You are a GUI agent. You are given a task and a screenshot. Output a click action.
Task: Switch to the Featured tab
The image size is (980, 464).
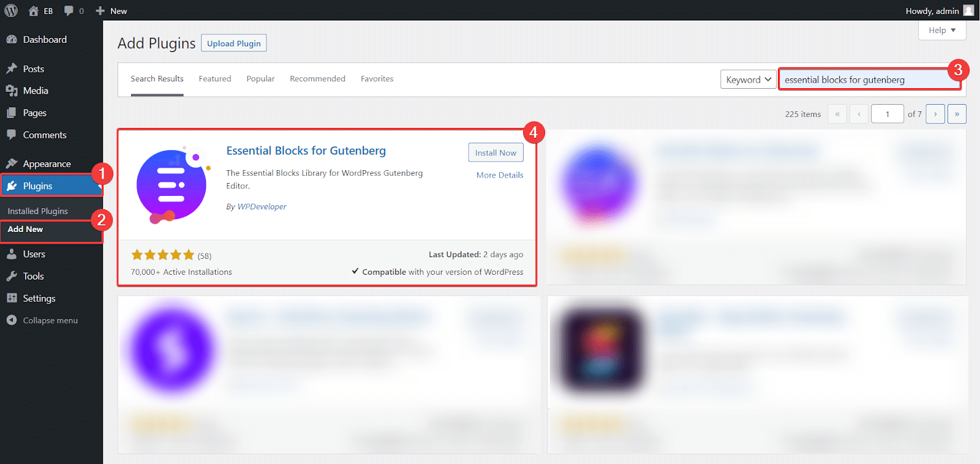tap(215, 79)
